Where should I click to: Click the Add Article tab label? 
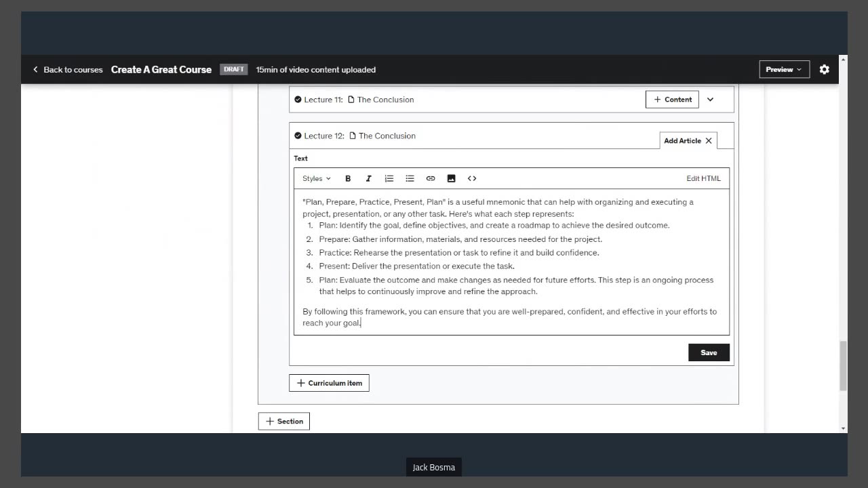[x=682, y=141]
